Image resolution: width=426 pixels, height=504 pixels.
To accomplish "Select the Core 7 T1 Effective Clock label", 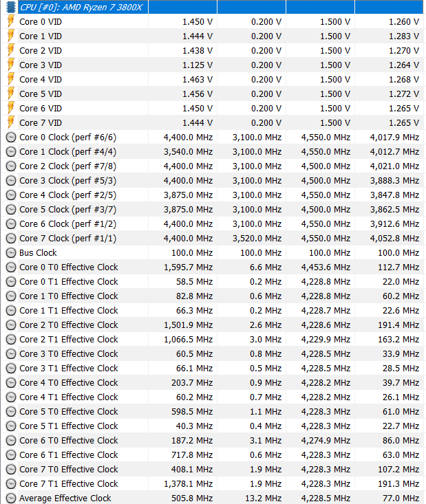I will [69, 483].
